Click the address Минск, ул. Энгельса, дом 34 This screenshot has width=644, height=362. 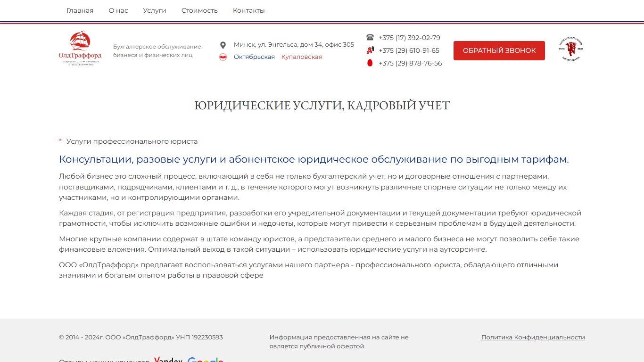[x=294, y=45]
